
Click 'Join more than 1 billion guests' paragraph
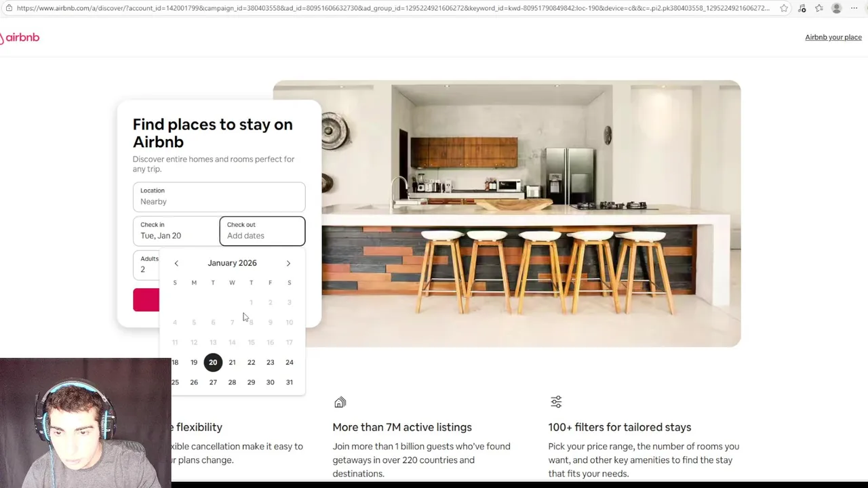tap(421, 460)
